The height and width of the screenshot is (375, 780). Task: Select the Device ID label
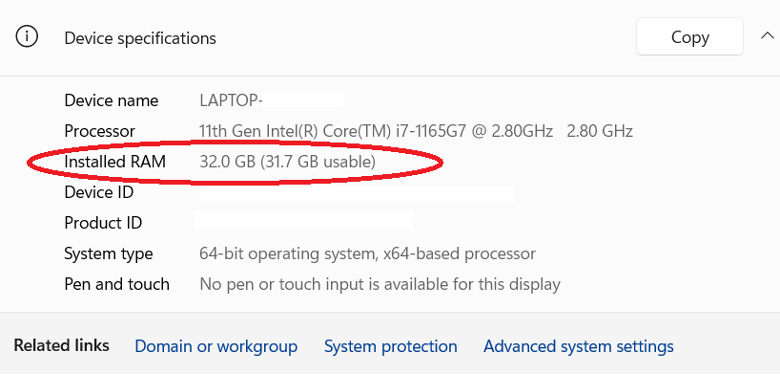99,192
